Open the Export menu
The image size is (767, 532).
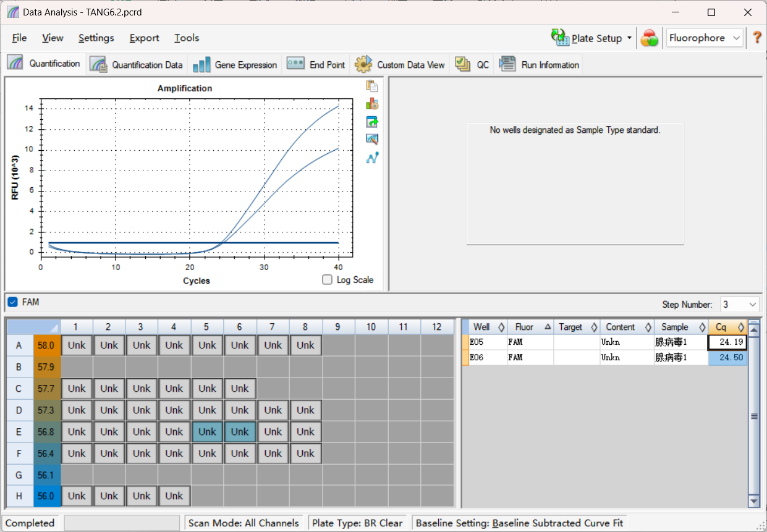coord(144,38)
